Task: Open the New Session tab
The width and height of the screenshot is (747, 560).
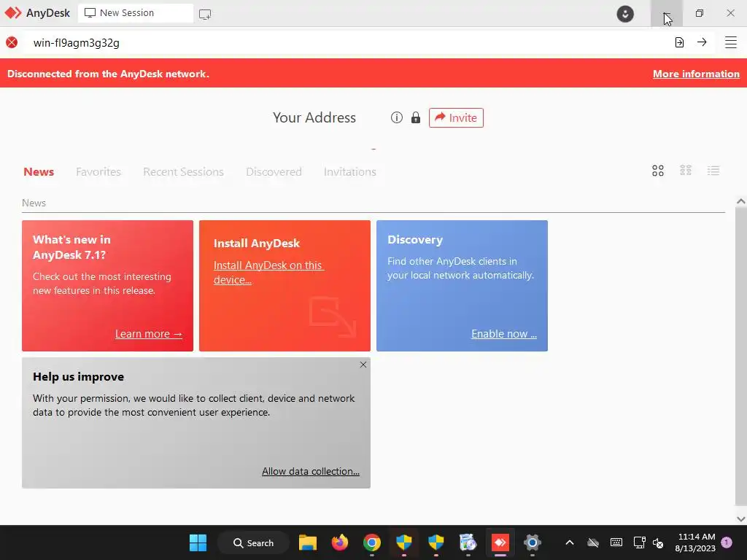Action: 135,13
